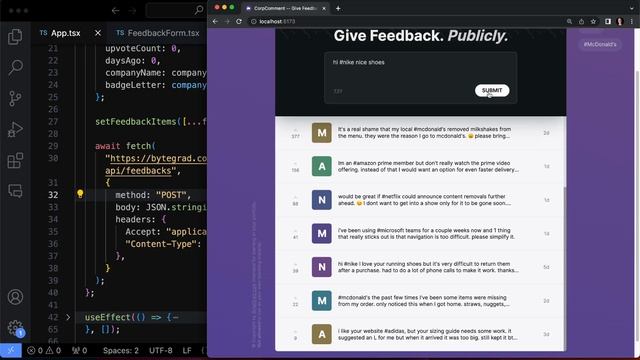Click the remote window indicator in status bar

click(11, 350)
